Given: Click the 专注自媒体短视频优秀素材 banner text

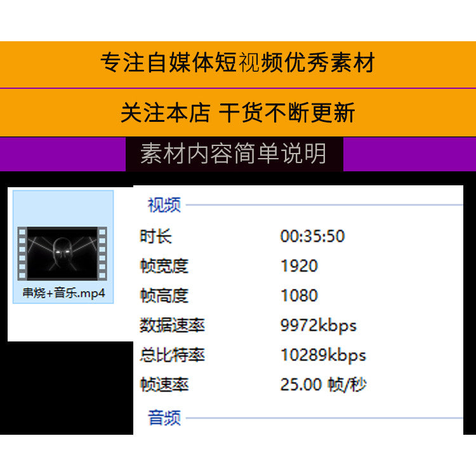Looking at the screenshot, I should (x=238, y=63).
